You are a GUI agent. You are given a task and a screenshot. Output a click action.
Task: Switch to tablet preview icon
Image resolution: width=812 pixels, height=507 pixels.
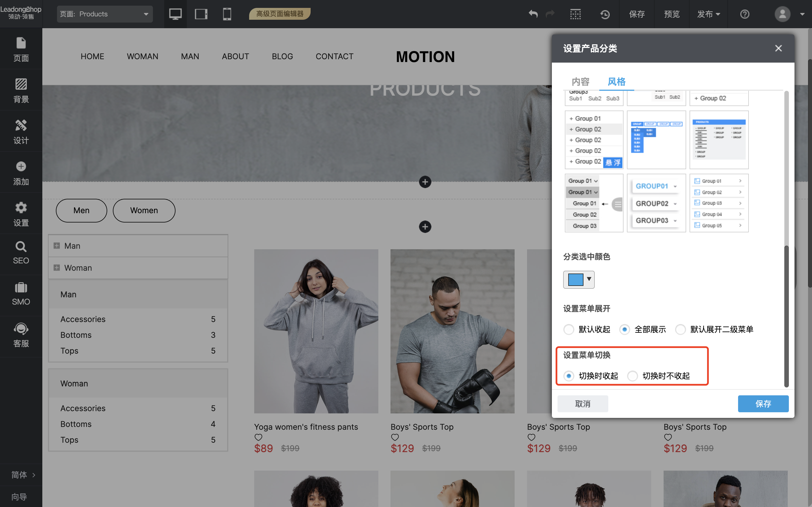[201, 14]
